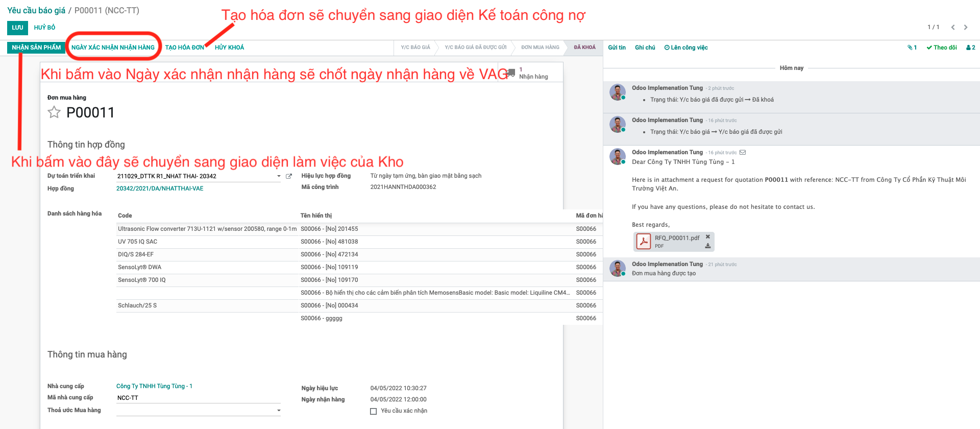
Task: Expand the Dự toán triển khai dropdown
Action: coord(279,176)
